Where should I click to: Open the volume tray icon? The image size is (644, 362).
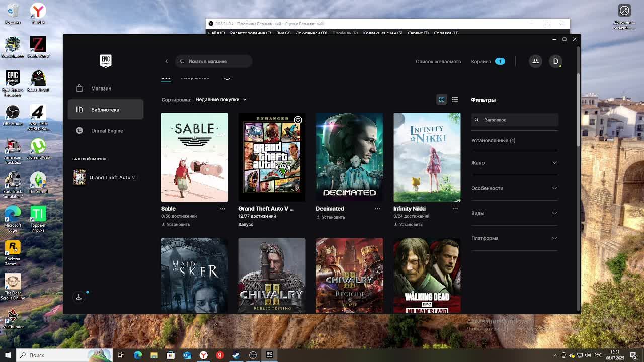pyautogui.click(x=588, y=355)
